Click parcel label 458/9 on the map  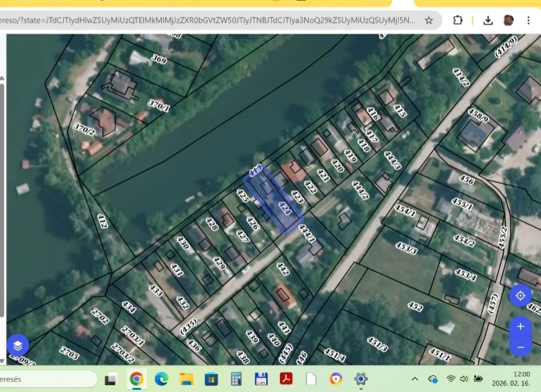pyautogui.click(x=478, y=115)
